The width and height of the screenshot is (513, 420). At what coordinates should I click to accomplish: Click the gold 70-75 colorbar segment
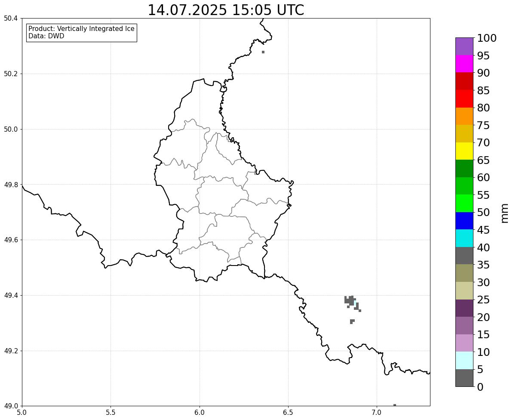pyautogui.click(x=464, y=133)
